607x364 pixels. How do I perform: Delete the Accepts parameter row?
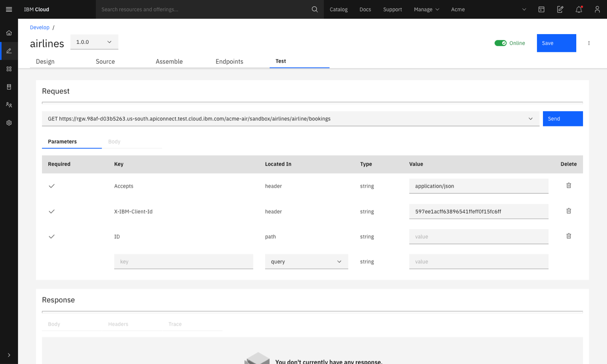[569, 185]
